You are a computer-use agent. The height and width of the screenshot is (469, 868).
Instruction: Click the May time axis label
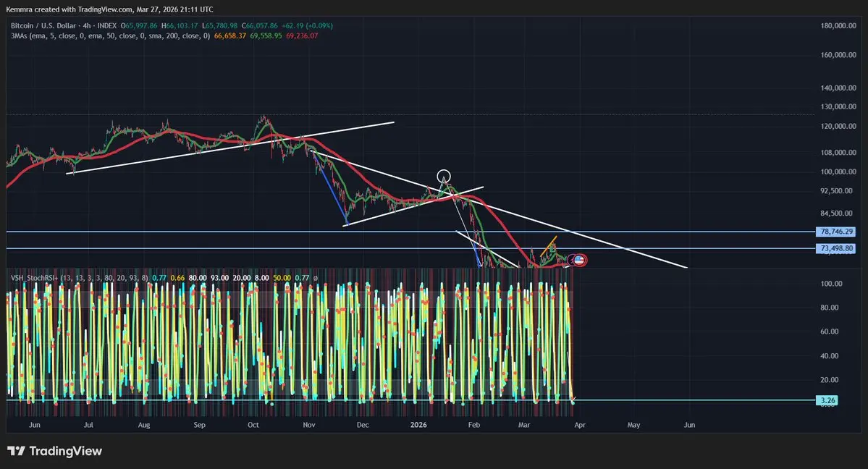click(634, 425)
